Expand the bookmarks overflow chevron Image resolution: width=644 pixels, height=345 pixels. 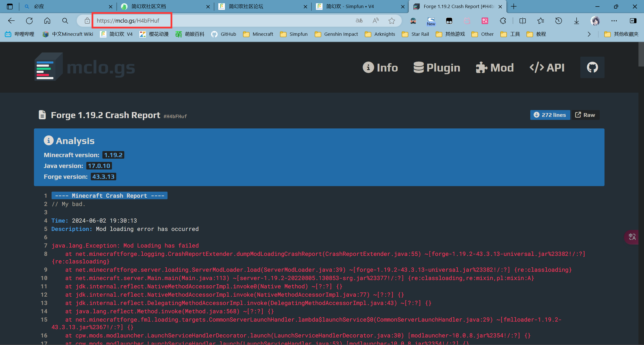(x=589, y=34)
